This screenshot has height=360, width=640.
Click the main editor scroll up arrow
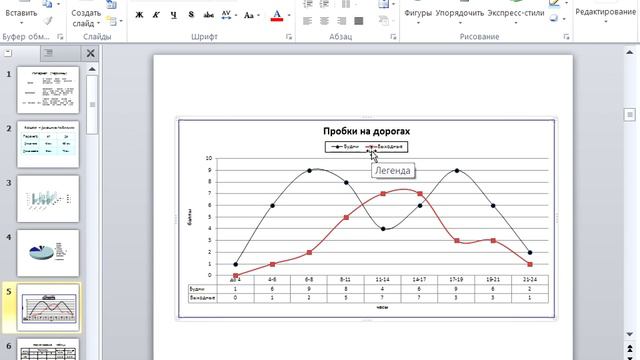tap(629, 52)
